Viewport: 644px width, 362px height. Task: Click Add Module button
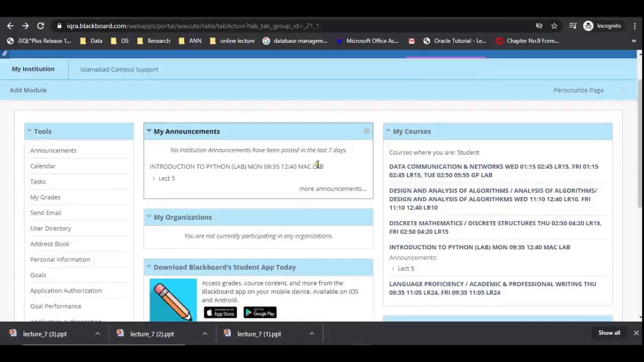(28, 90)
